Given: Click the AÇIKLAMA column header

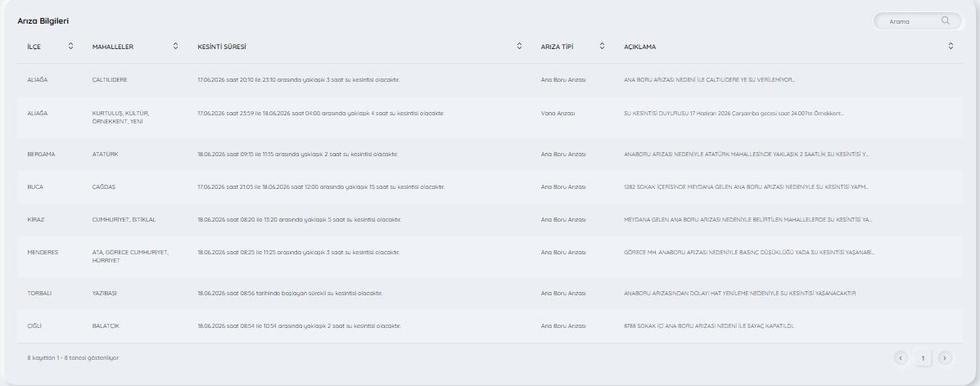Looking at the screenshot, I should tap(640, 47).
